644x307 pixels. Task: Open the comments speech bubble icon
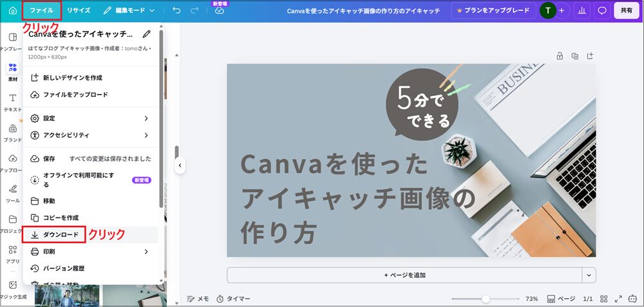pyautogui.click(x=602, y=11)
